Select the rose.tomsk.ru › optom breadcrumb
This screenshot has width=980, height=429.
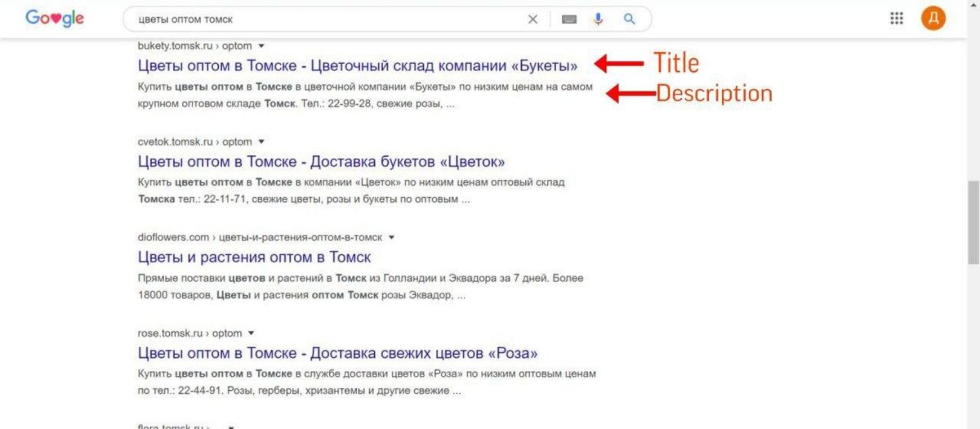click(x=190, y=333)
